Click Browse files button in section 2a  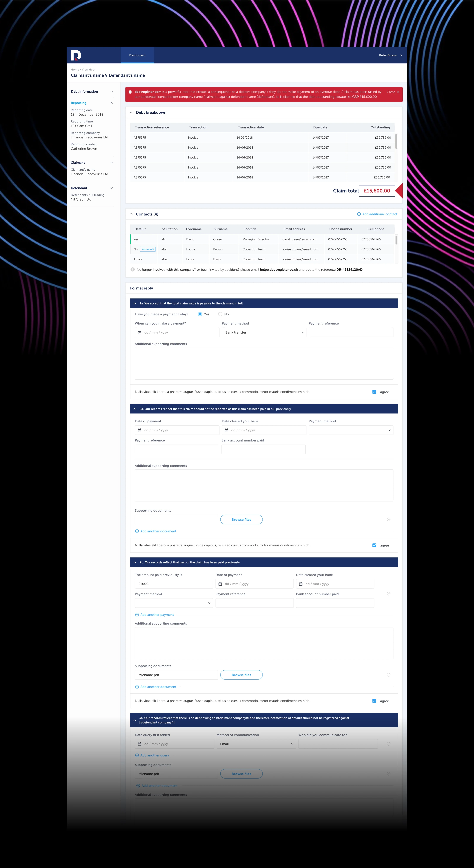(241, 520)
